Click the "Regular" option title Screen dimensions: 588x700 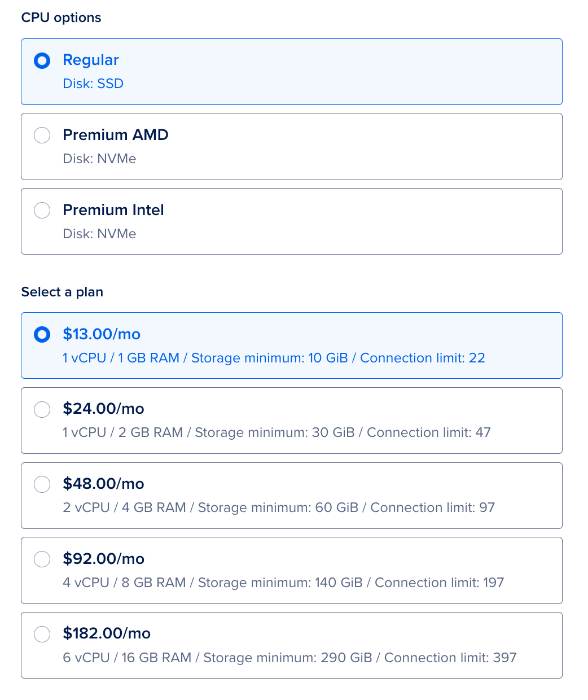(91, 60)
